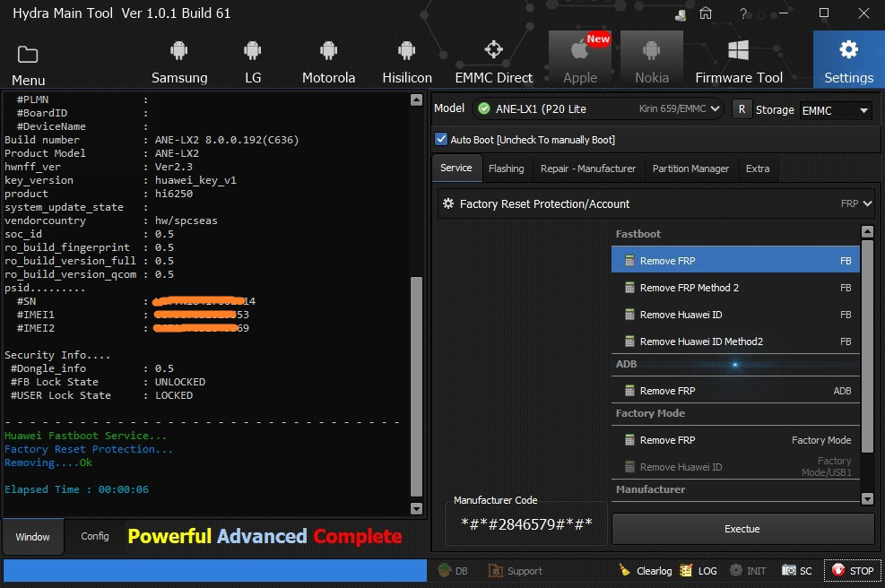Open the Settings gear icon
Image resolution: width=885 pixels, height=588 pixels.
[848, 49]
